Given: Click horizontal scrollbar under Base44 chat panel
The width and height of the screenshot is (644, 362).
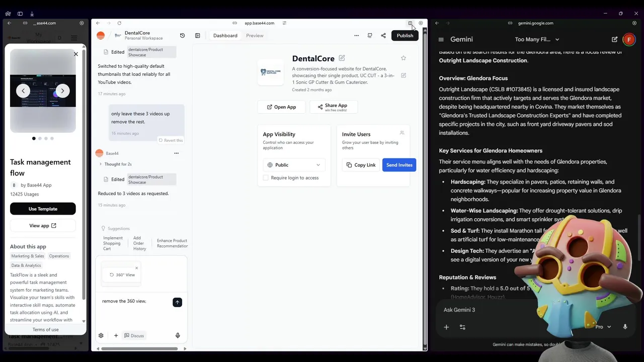Looking at the screenshot, I should (139, 348).
